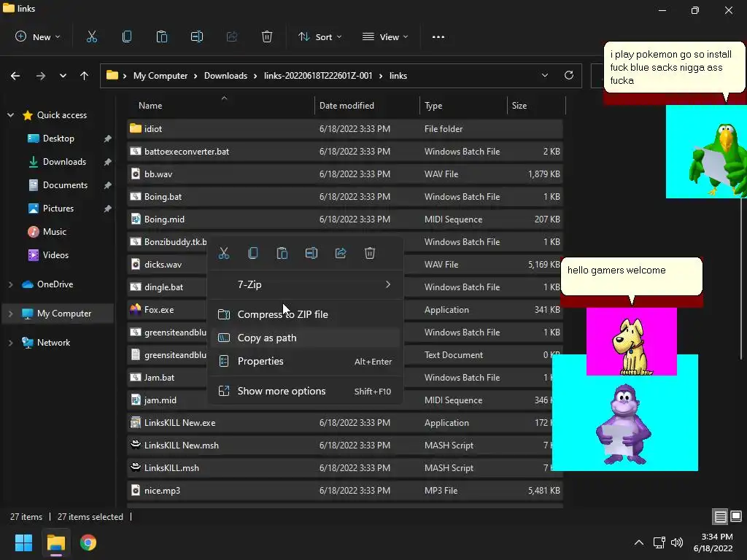Image resolution: width=747 pixels, height=560 pixels.
Task: Click the Rename icon in the top toolbar
Action: (x=197, y=36)
